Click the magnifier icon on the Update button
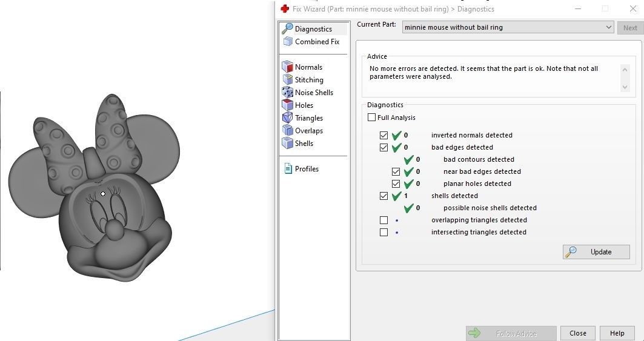This screenshot has width=644, height=341. (571, 252)
